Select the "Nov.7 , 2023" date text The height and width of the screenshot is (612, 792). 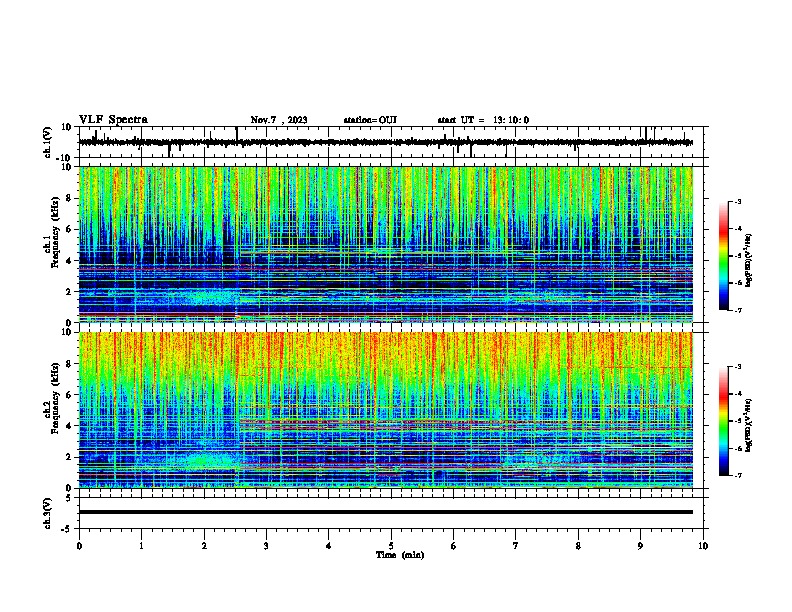pyautogui.click(x=279, y=120)
